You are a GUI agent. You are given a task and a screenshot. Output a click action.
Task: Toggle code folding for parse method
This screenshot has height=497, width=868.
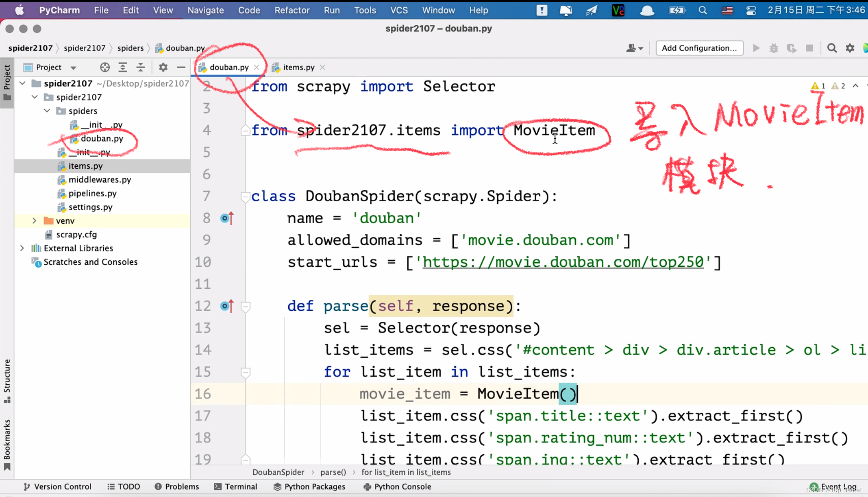(x=245, y=307)
